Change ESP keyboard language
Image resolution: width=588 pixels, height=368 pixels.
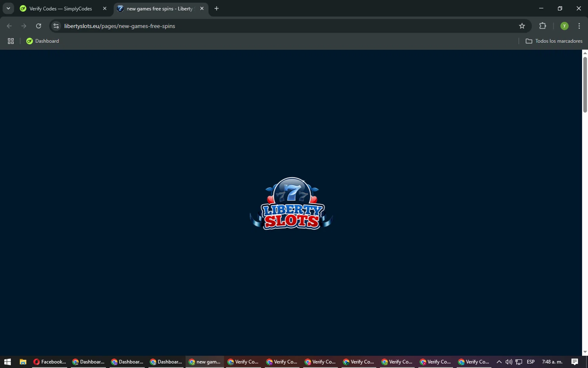point(531,362)
